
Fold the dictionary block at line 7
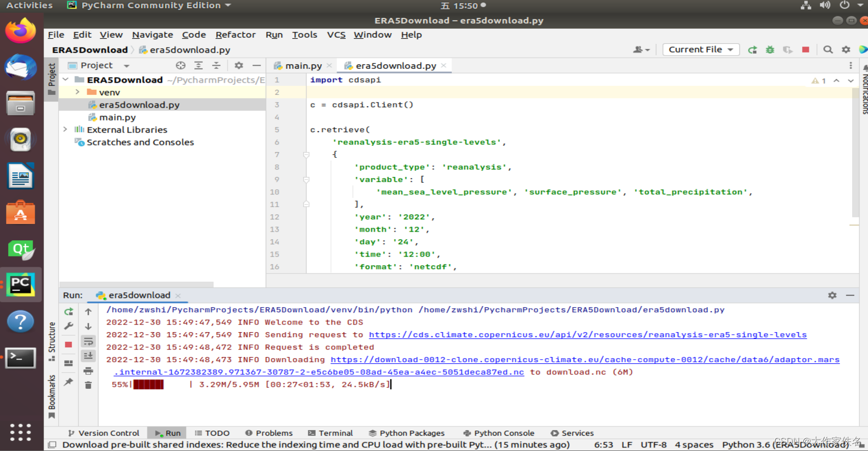coord(307,155)
